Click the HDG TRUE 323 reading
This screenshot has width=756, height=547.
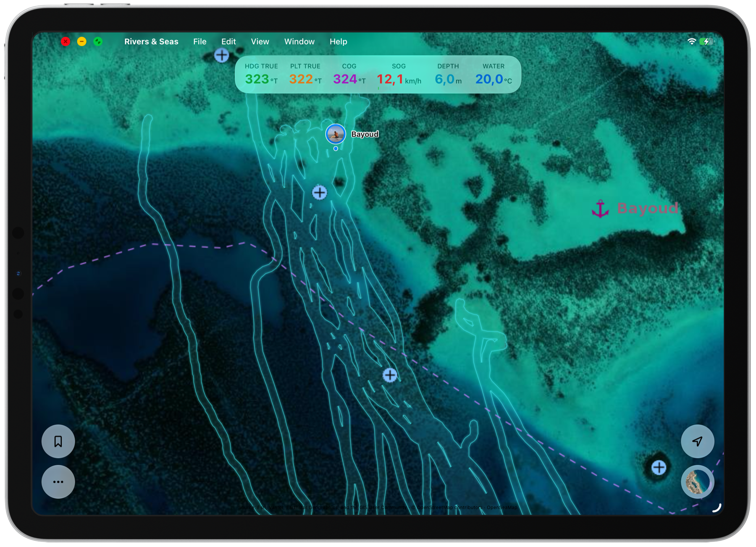click(x=261, y=74)
